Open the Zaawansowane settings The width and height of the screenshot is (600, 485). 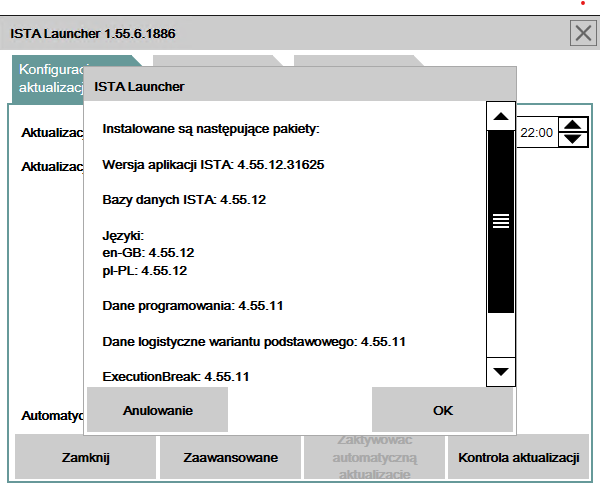230,457
